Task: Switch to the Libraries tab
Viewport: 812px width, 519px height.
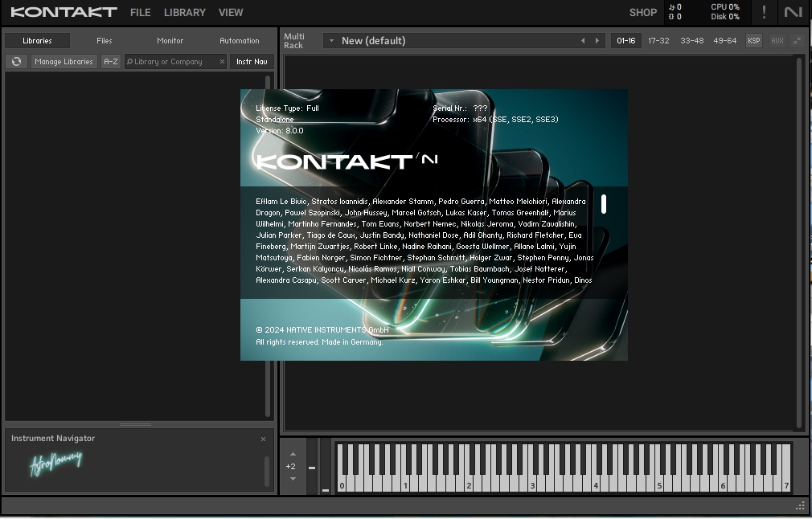Action: click(37, 41)
